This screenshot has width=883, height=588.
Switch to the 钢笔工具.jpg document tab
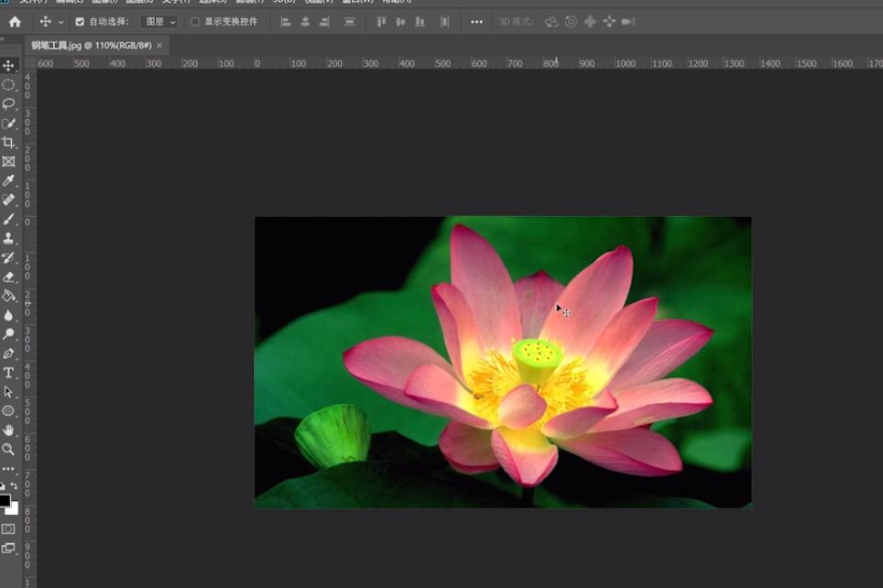(92, 46)
